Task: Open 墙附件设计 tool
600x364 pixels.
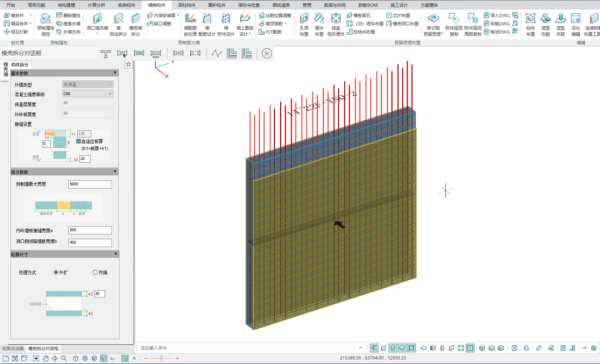Action: point(226,24)
